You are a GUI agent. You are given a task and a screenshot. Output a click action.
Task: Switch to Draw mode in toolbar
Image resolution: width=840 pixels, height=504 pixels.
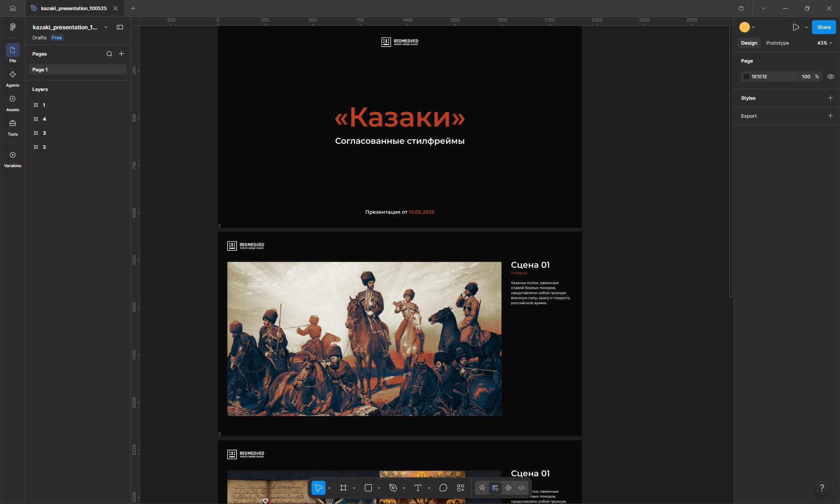(x=482, y=488)
